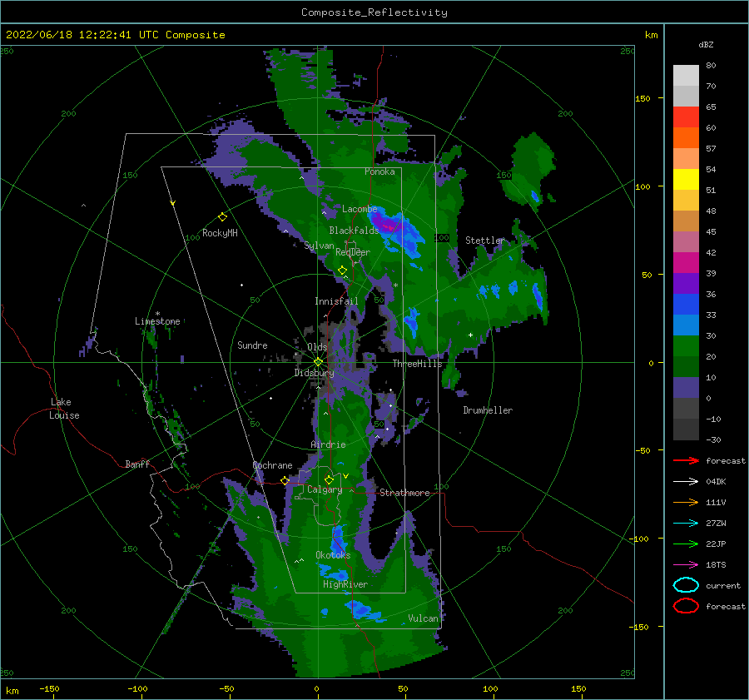
Task: Click the Limestone label on map
Action: pos(157,321)
